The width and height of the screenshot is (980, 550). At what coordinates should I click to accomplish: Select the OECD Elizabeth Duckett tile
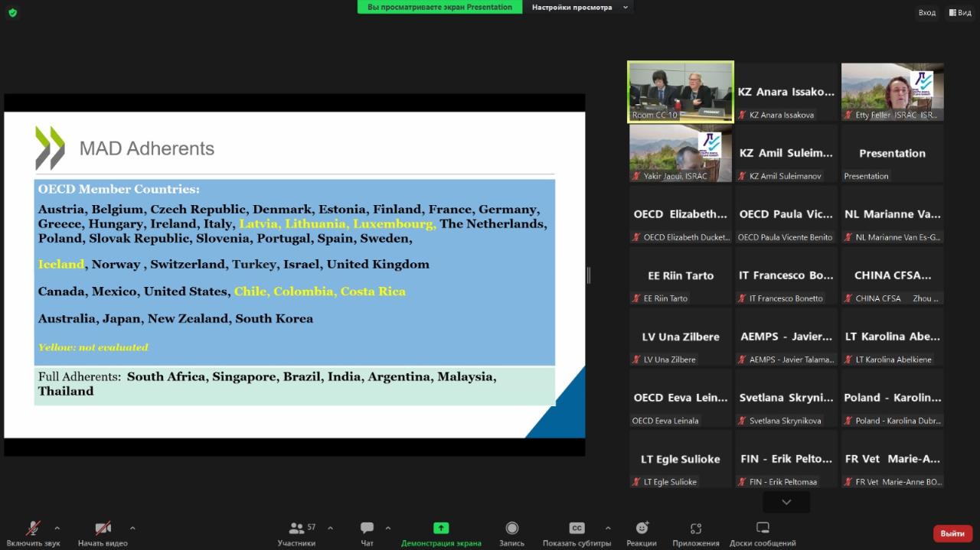[x=681, y=214]
